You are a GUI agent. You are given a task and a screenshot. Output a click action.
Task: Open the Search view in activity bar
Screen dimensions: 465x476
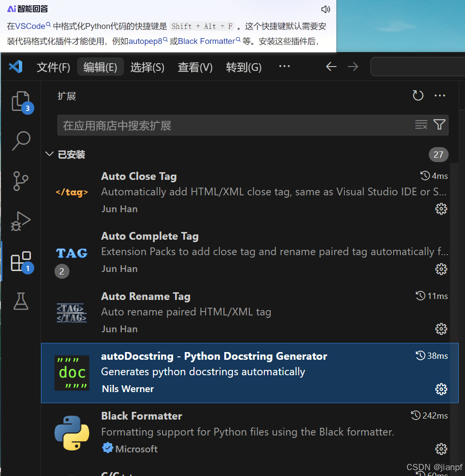[x=21, y=141]
